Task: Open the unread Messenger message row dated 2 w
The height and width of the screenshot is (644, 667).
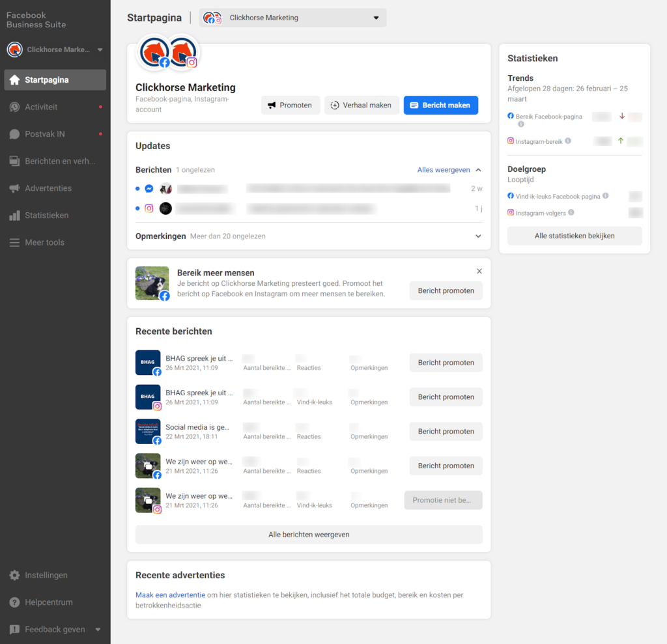Action: pos(309,188)
